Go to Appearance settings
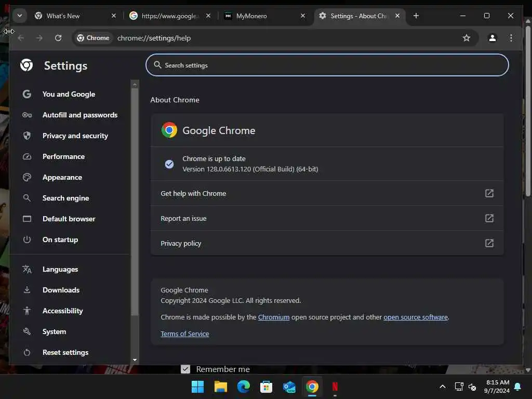532x399 pixels. tap(62, 178)
